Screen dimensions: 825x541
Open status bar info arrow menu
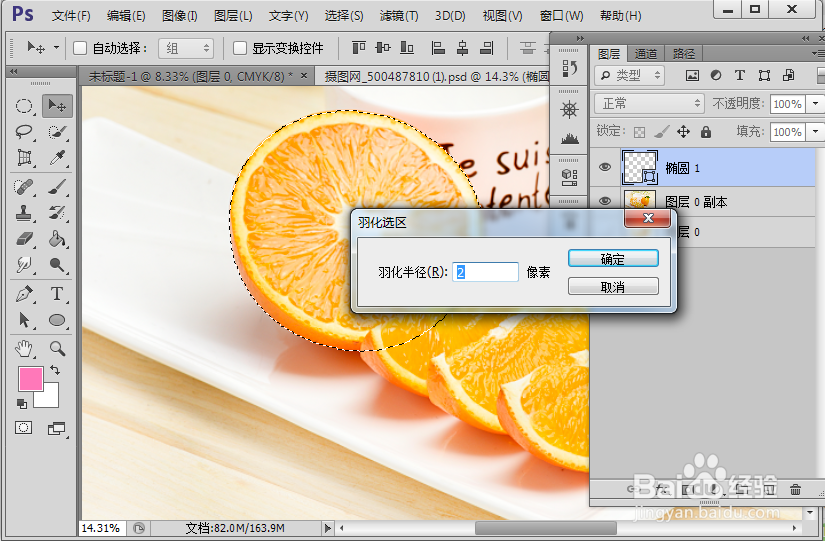coord(327,528)
